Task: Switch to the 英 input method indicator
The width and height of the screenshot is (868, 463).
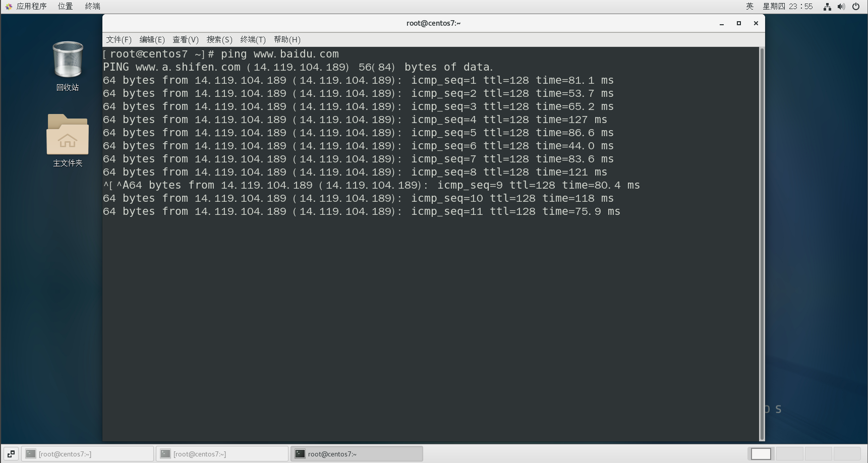Action: click(749, 7)
